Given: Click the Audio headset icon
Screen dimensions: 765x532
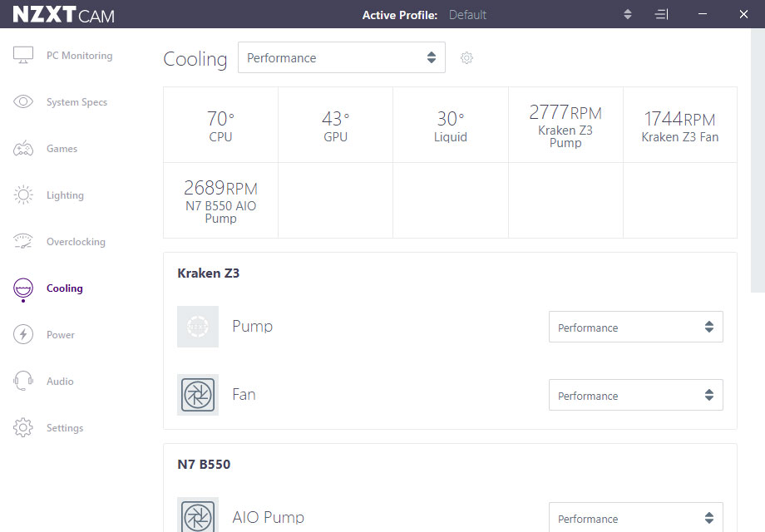Looking at the screenshot, I should [23, 381].
